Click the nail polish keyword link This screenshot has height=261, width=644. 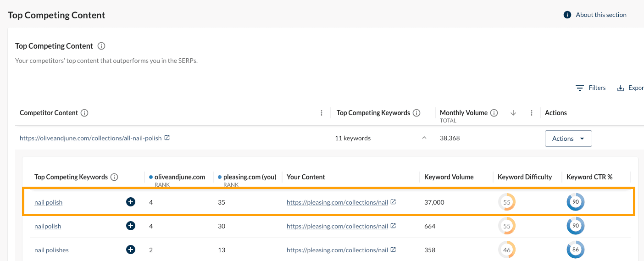[48, 202]
